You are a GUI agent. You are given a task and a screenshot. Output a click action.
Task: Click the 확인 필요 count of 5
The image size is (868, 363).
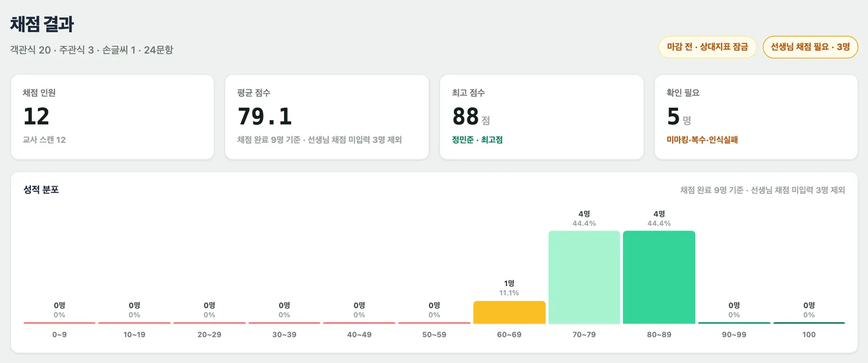click(x=673, y=116)
